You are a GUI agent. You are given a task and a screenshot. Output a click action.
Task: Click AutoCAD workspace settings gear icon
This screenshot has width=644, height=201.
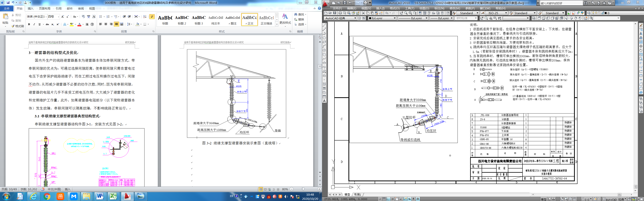pyautogui.click(x=359, y=18)
